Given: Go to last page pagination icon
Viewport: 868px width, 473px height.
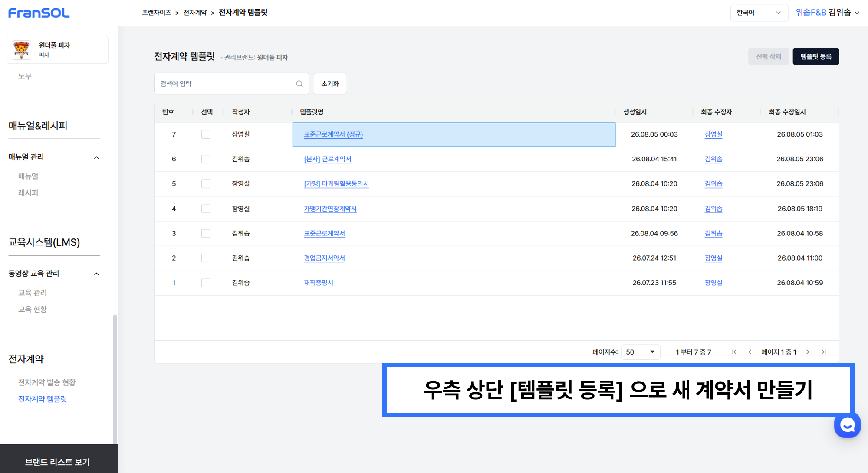Looking at the screenshot, I should point(824,352).
